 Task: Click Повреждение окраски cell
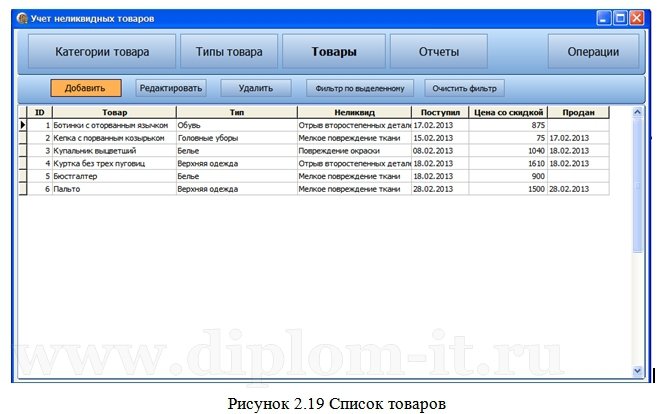tap(355, 151)
